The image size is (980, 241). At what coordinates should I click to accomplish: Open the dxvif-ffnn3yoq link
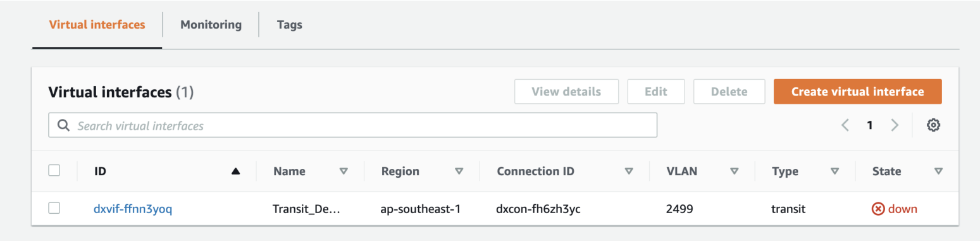133,209
